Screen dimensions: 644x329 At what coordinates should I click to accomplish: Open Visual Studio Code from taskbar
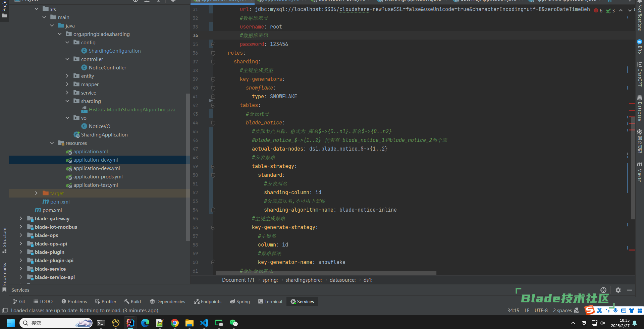(204, 323)
